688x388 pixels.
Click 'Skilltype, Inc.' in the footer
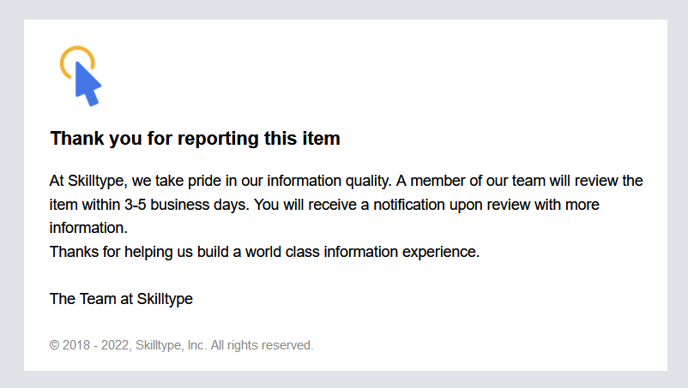click(171, 345)
